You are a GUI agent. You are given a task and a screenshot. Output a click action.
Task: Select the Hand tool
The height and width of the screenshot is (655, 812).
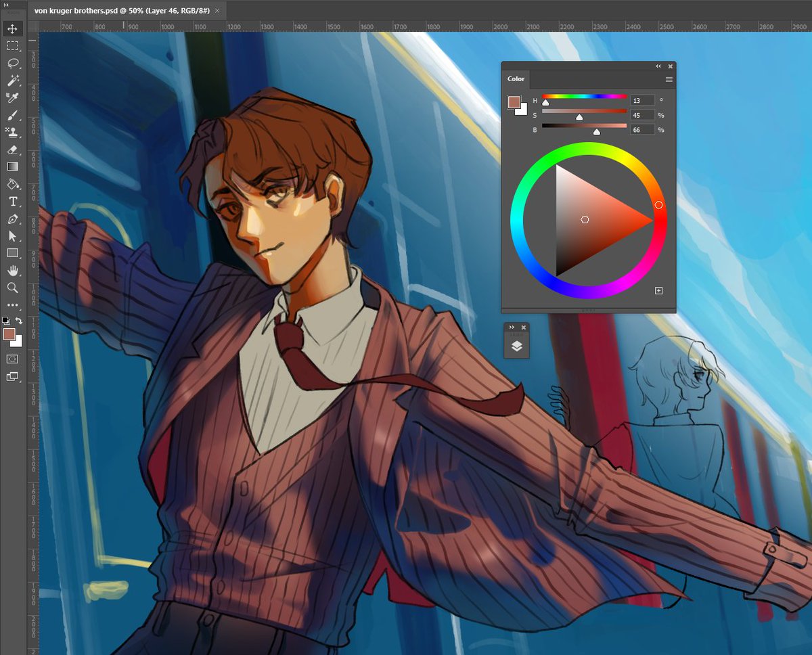click(x=13, y=271)
